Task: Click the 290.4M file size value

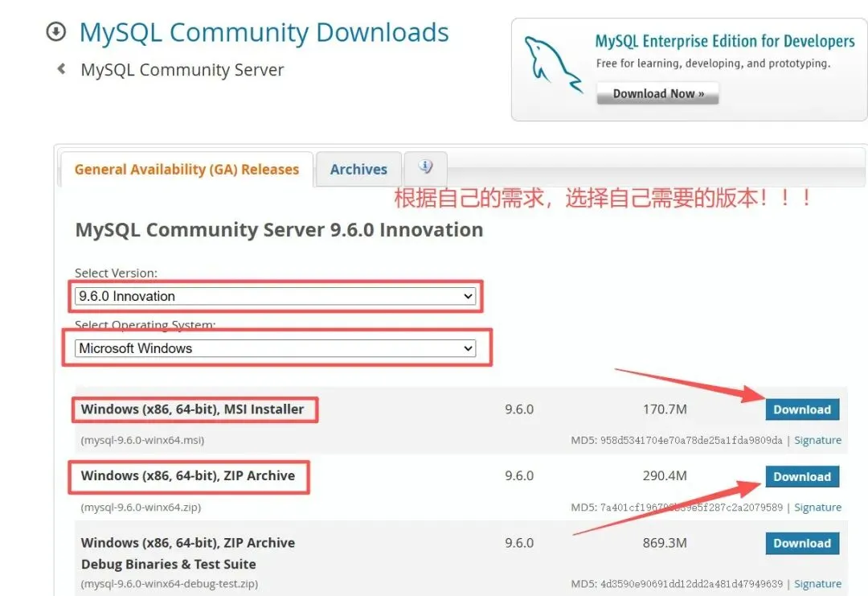Action: point(665,476)
